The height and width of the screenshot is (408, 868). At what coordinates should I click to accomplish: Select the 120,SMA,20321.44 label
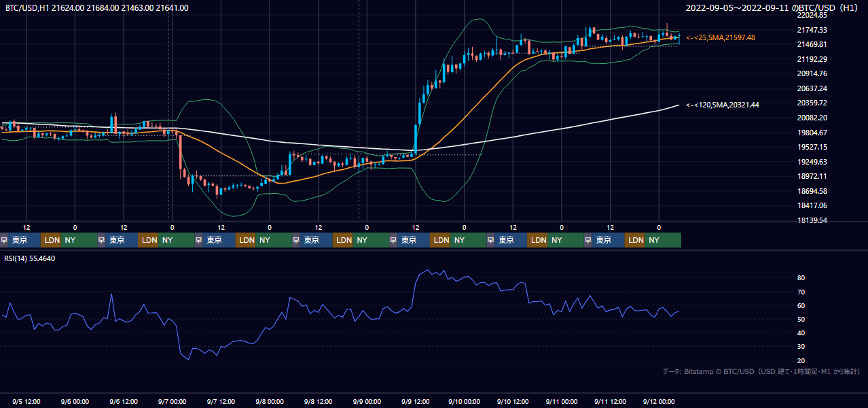[723, 105]
